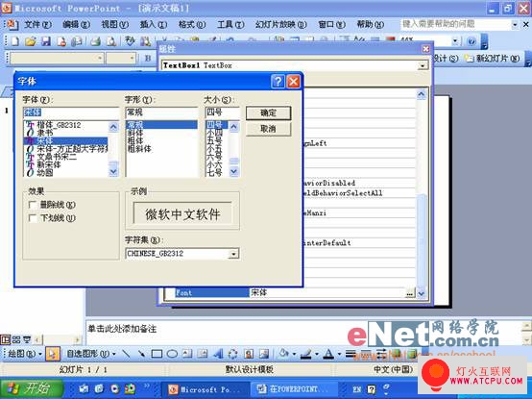The width and height of the screenshot is (532, 399).
Task: Click the Open folder toolbar icon
Action: pos(31,41)
